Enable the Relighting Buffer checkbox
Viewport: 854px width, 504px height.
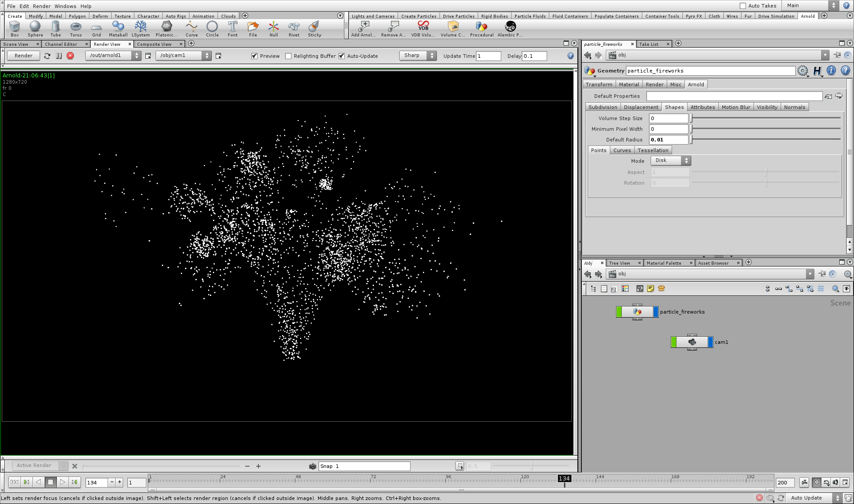click(288, 56)
